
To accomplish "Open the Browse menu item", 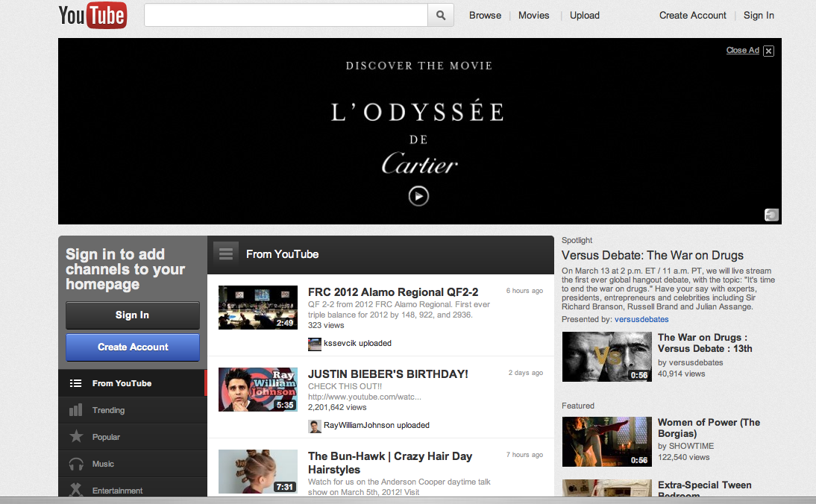I will pyautogui.click(x=485, y=16).
